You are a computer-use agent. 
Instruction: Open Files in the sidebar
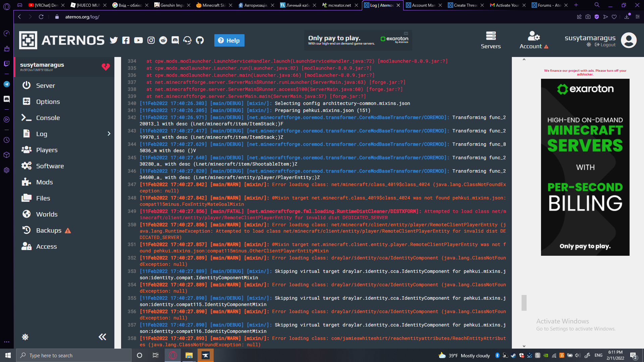point(64,198)
